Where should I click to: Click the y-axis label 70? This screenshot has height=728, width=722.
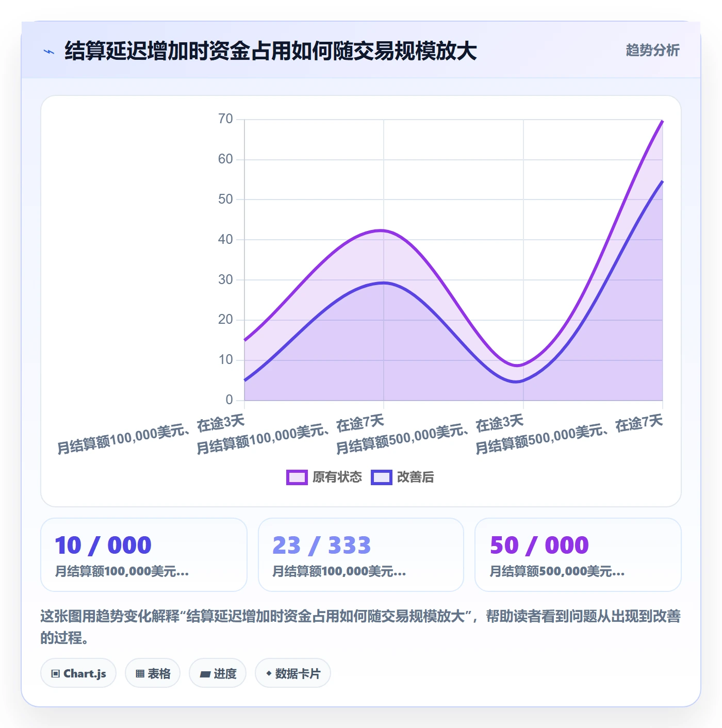[225, 119]
